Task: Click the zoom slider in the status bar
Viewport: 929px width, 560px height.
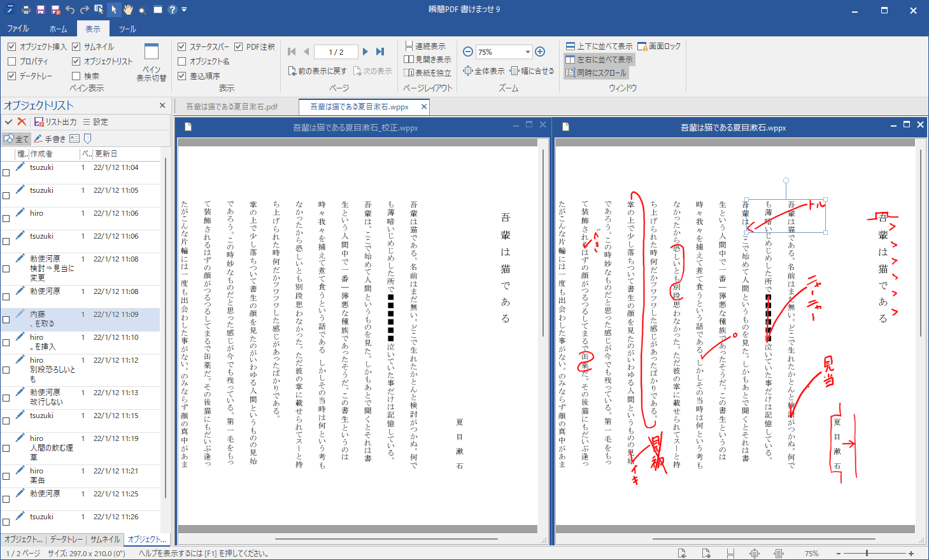Action: [x=867, y=554]
